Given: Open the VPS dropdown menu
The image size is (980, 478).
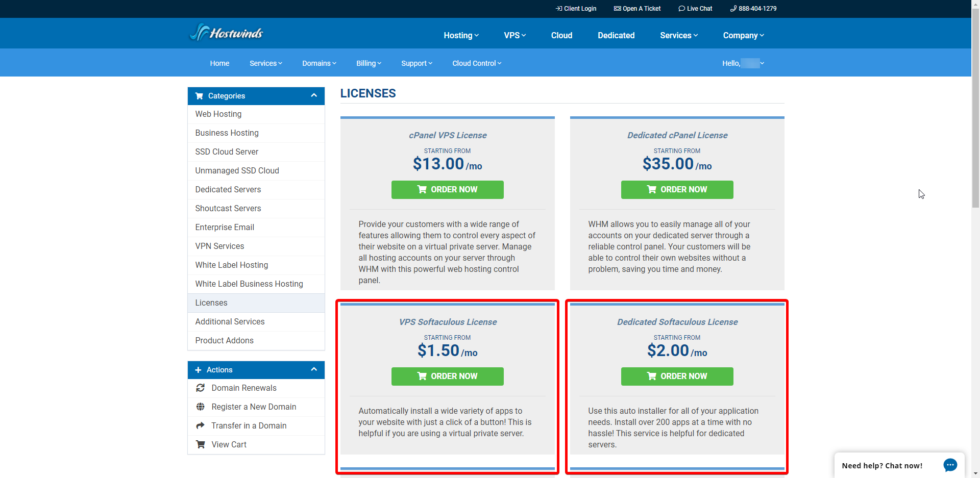Looking at the screenshot, I should [514, 35].
